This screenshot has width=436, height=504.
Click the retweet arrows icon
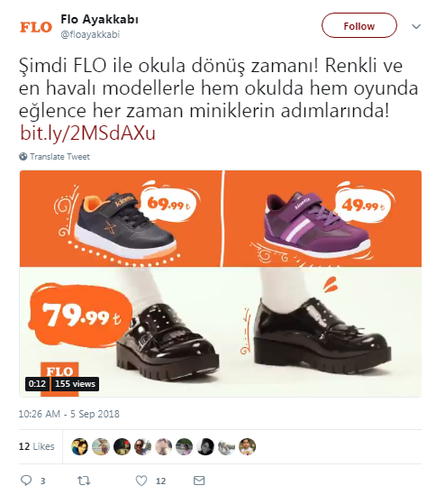(84, 481)
